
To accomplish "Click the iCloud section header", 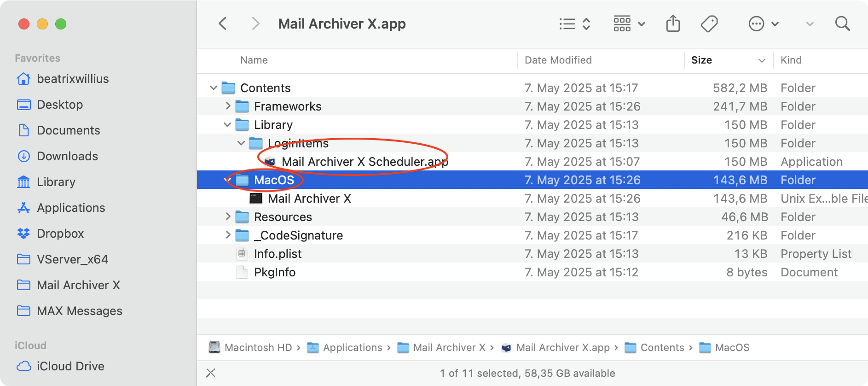I will [x=30, y=345].
